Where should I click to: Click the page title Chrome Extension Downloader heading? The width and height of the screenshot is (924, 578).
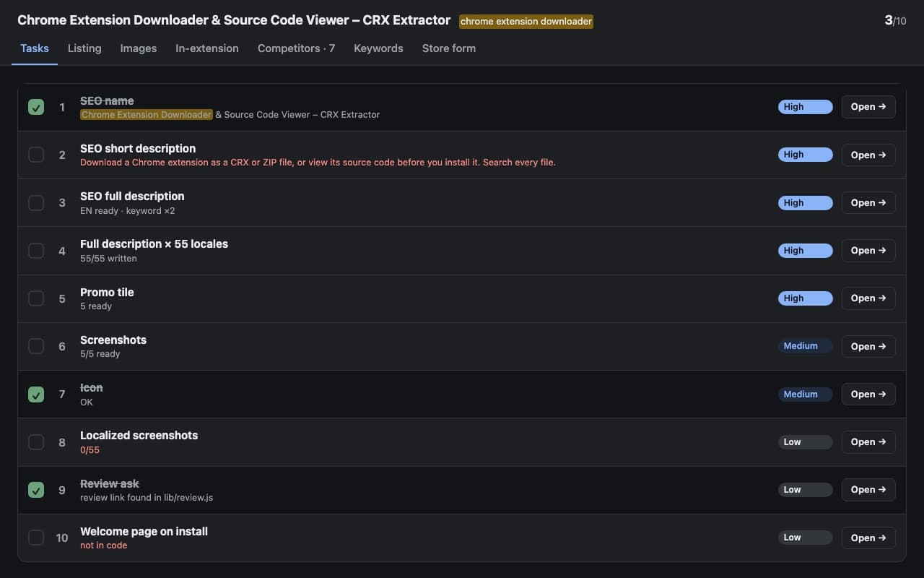pos(234,20)
